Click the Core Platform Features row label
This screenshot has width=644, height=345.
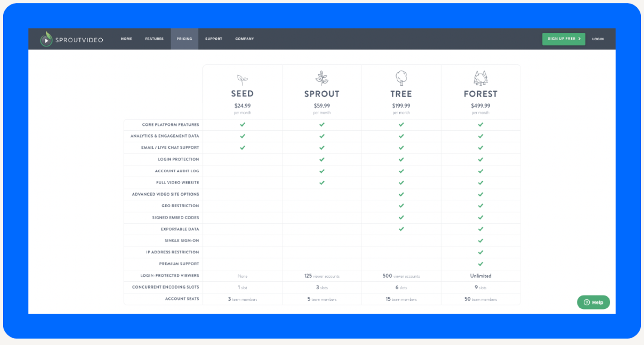[x=170, y=125]
